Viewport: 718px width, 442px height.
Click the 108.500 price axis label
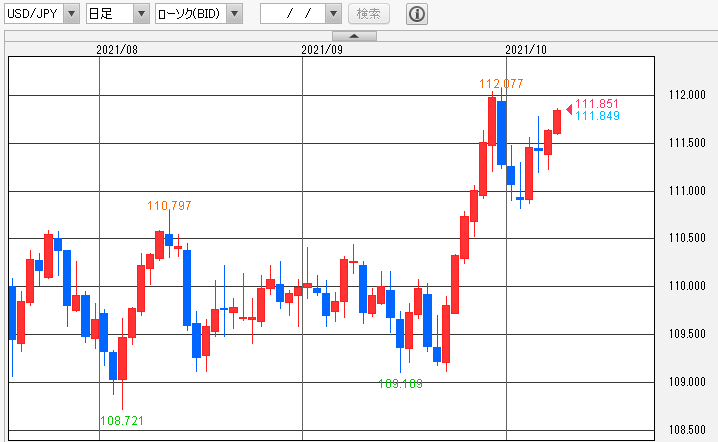(687, 430)
